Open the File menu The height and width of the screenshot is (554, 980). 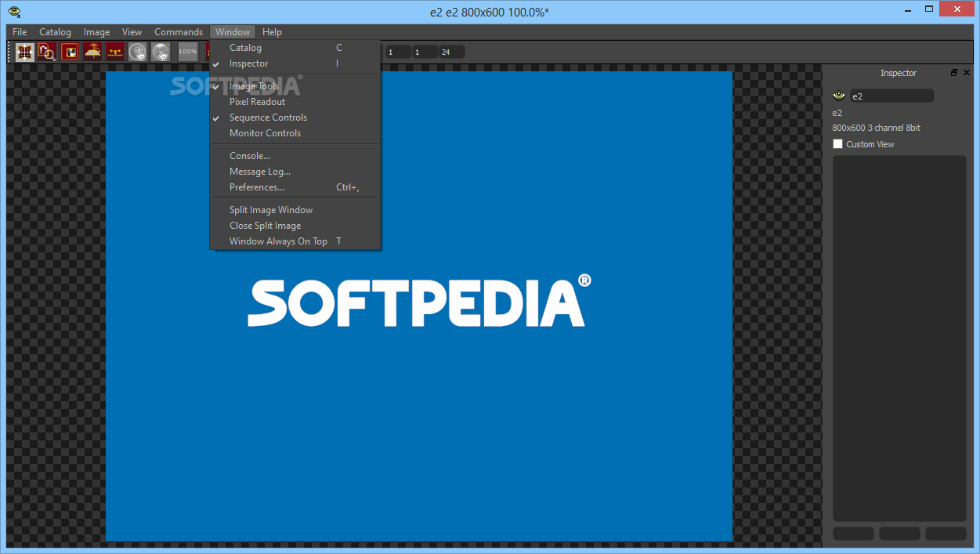[20, 32]
